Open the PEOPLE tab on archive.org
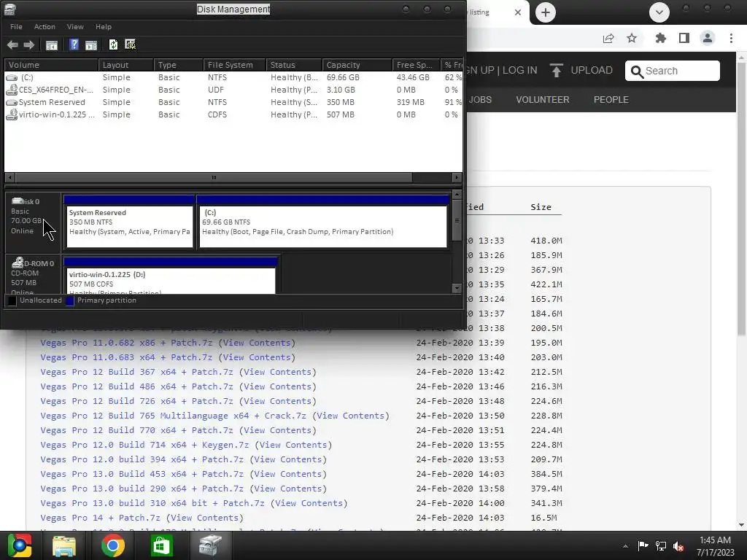The image size is (747, 560). 611,99
